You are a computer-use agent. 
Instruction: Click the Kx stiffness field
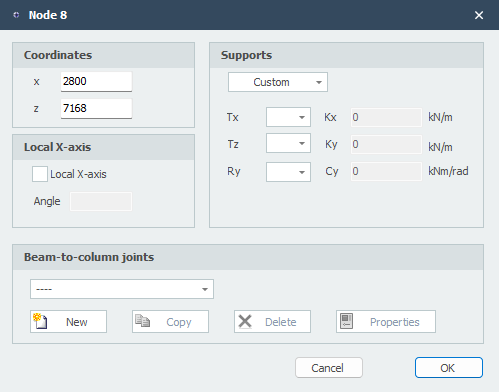(386, 117)
